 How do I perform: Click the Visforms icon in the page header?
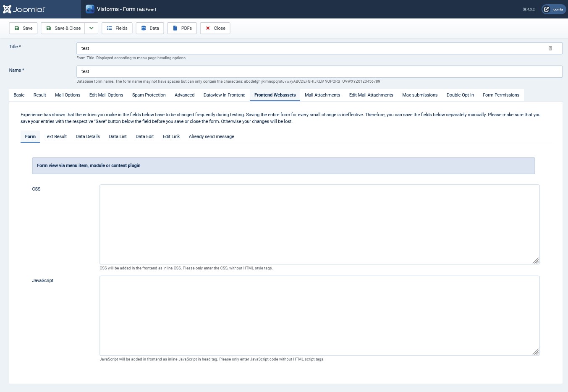[90, 9]
